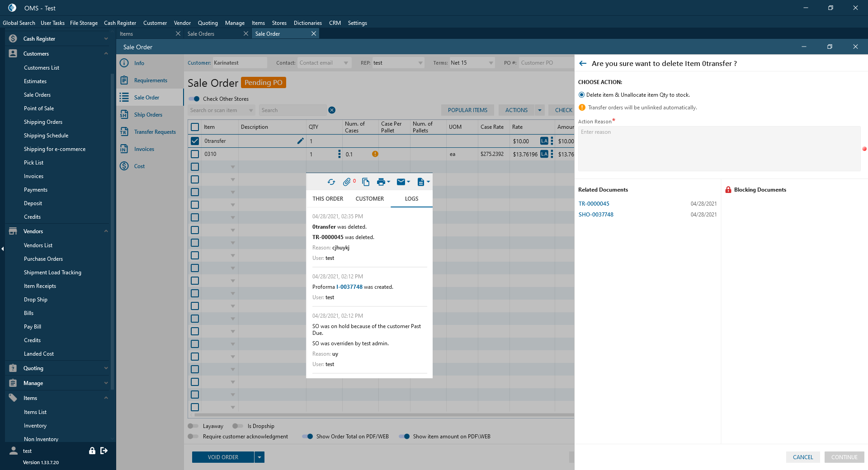The image size is (868, 470).
Task: Click the back arrow in delete dialog
Action: click(583, 64)
